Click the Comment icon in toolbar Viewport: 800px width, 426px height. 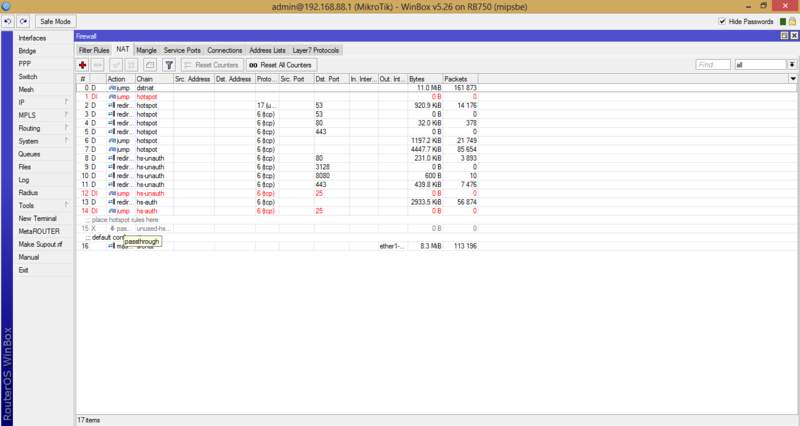click(149, 65)
